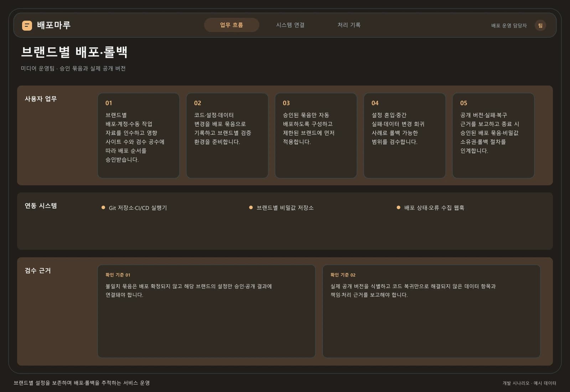The image size is (570, 392).
Task: Click the 배포마루 logo icon
Action: coord(27,25)
